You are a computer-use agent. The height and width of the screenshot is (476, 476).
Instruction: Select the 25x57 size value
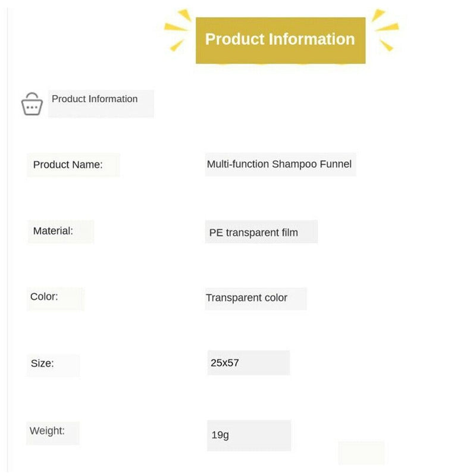coord(225,362)
